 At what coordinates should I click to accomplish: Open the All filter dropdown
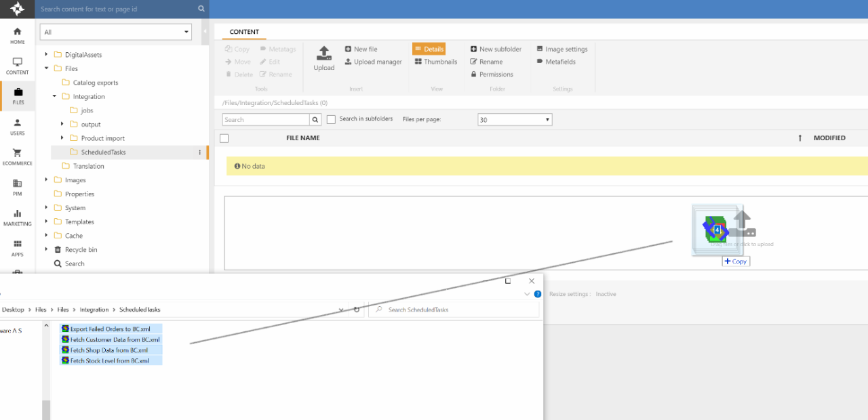(116, 32)
